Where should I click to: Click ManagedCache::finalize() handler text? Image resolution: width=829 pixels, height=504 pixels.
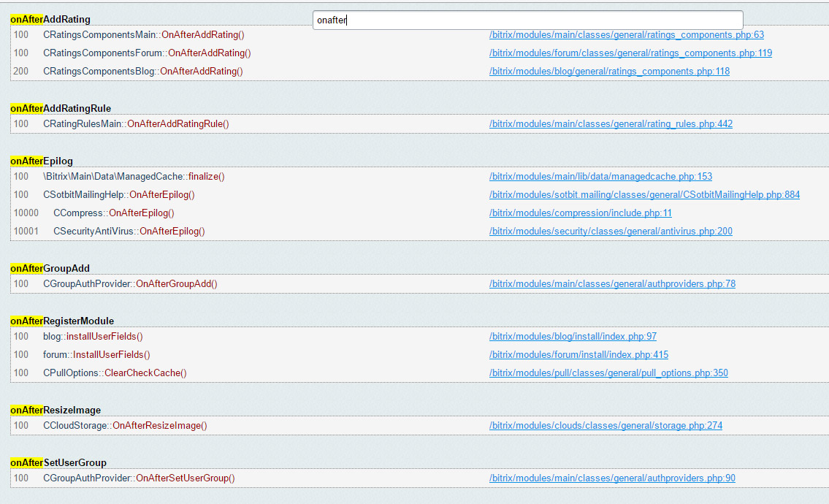134,177
